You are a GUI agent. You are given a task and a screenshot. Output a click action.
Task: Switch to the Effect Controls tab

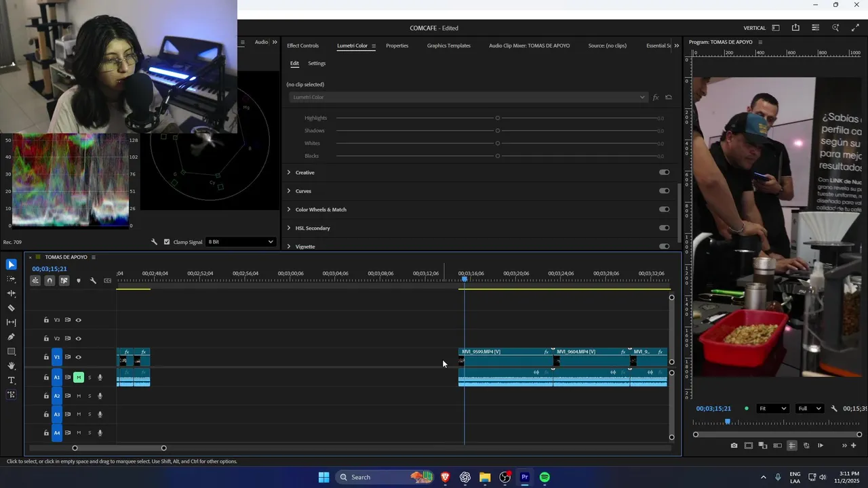pos(302,45)
